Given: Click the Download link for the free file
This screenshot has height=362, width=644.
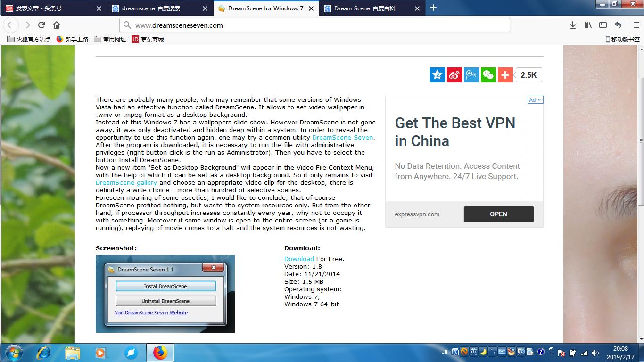Looking at the screenshot, I should [299, 259].
